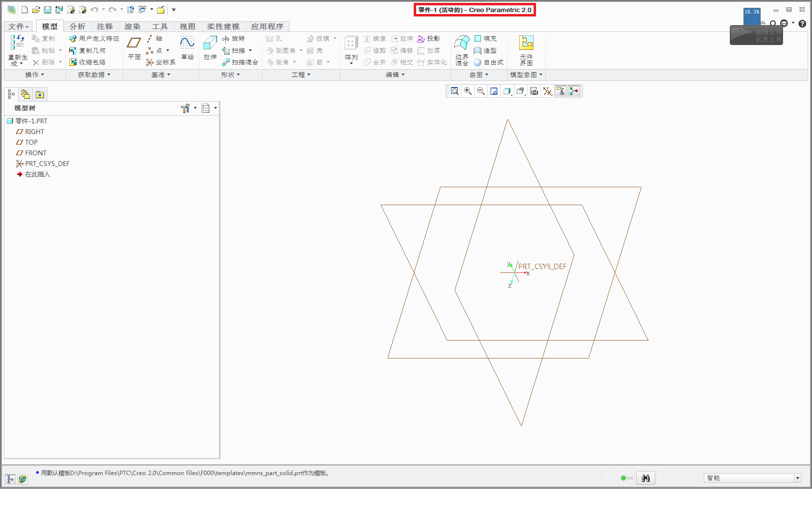Toggle annotation display in the graphics toolbar

(x=561, y=91)
